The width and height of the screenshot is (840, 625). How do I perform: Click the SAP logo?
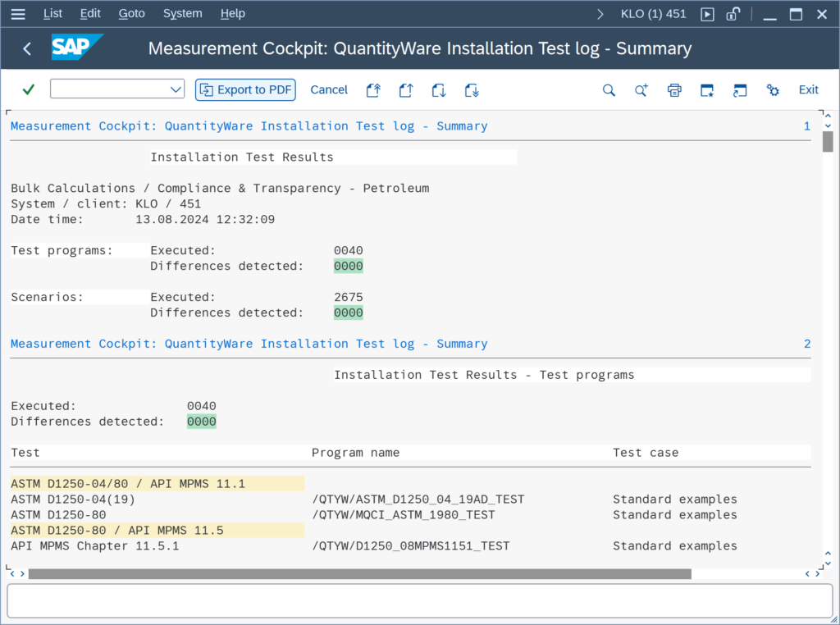pyautogui.click(x=77, y=47)
